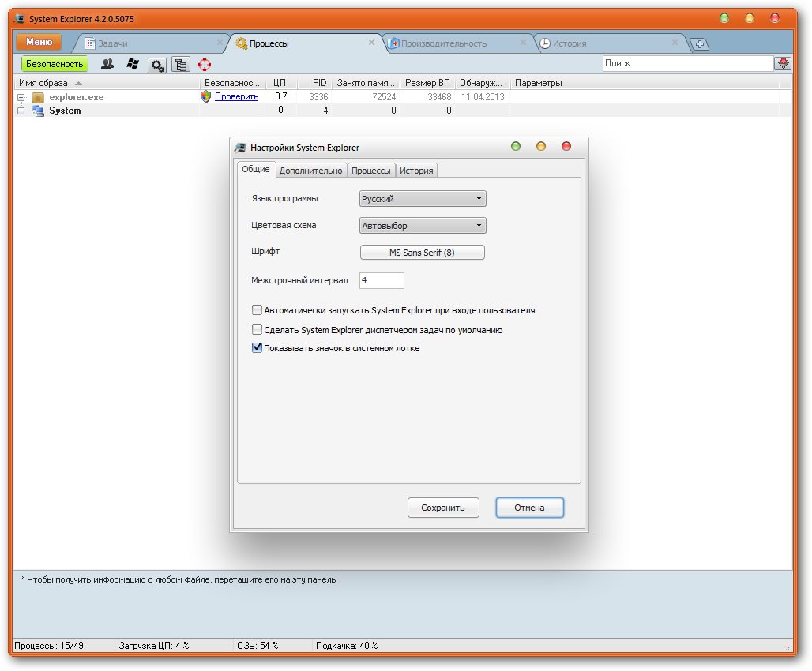
Task: Click the gears process settings icon
Action: click(157, 65)
